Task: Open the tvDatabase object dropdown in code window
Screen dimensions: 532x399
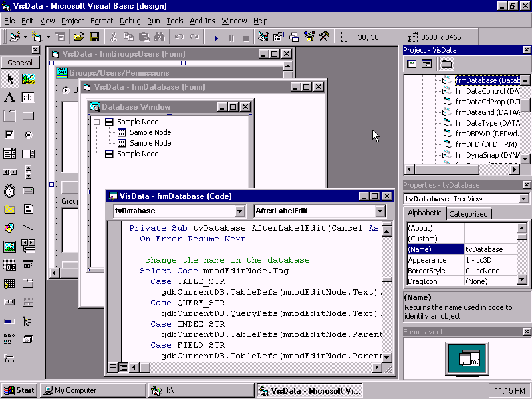Action: [239, 211]
